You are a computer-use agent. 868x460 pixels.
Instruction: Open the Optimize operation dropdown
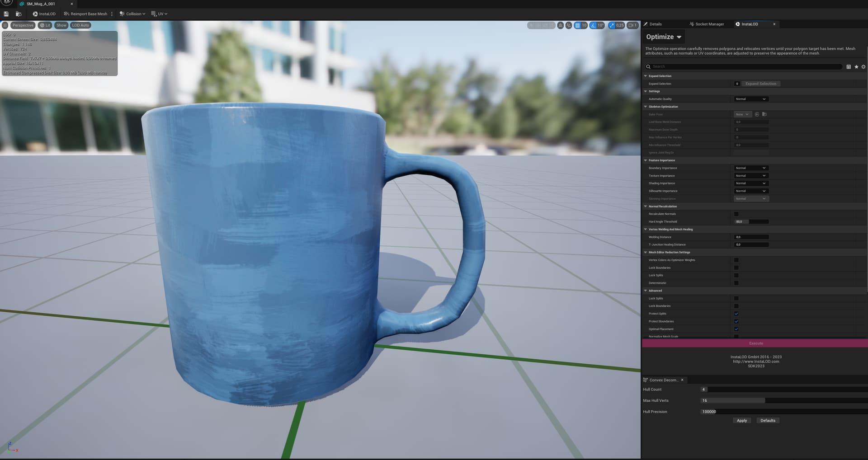point(663,37)
